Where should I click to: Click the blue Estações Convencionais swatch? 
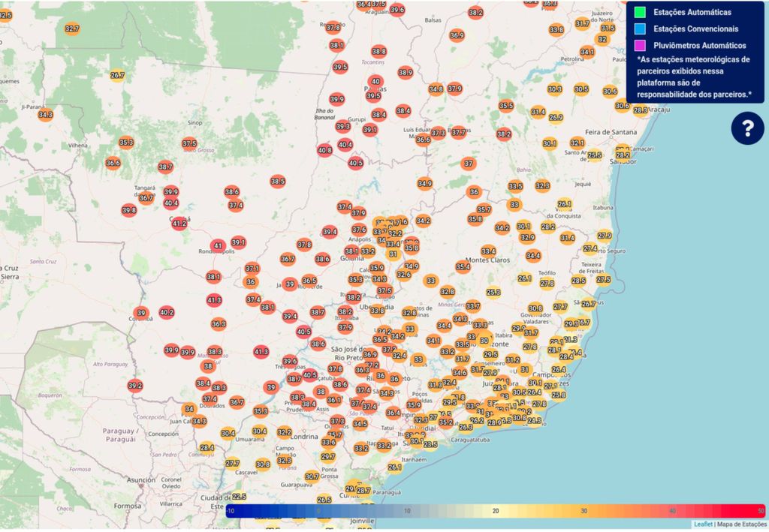point(640,29)
